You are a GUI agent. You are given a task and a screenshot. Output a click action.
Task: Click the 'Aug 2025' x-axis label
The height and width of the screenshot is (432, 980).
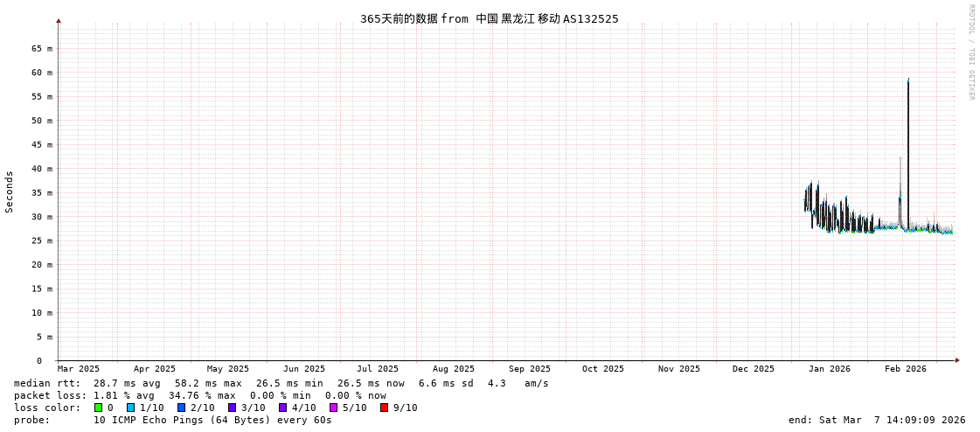453,369
